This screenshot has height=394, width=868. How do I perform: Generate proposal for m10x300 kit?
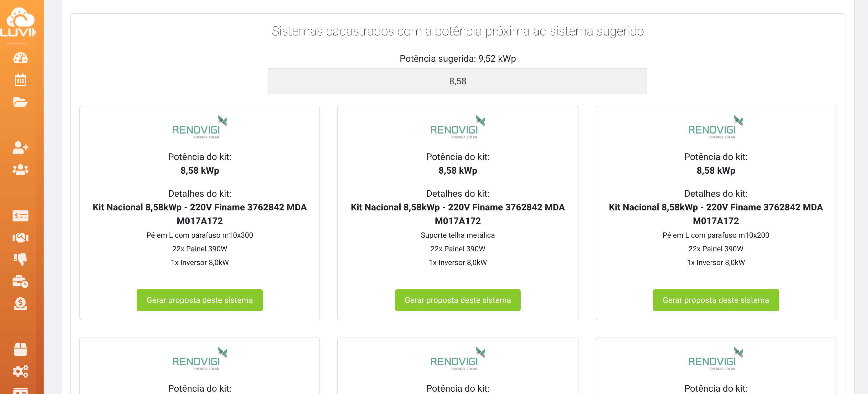point(199,300)
